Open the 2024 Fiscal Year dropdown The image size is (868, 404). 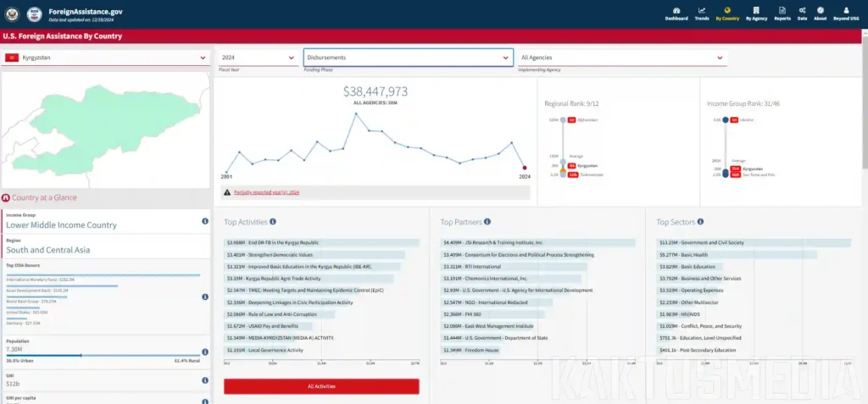258,58
